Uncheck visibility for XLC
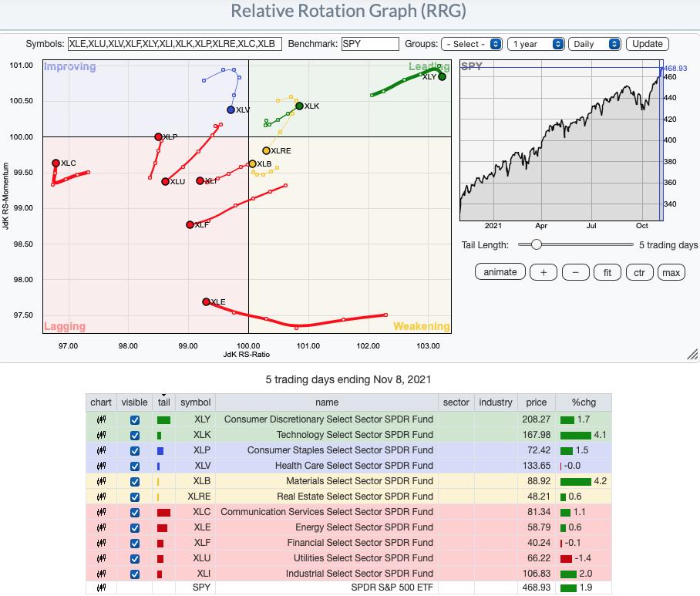The image size is (700, 596). point(134,513)
